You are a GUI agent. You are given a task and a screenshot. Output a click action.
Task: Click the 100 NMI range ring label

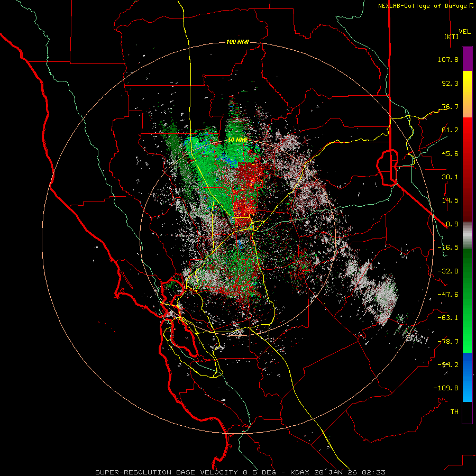click(x=237, y=42)
